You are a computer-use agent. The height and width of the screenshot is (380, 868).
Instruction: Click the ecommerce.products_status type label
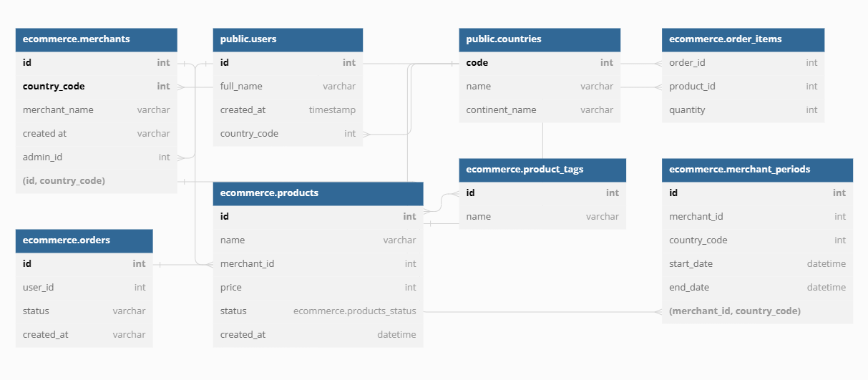point(354,311)
